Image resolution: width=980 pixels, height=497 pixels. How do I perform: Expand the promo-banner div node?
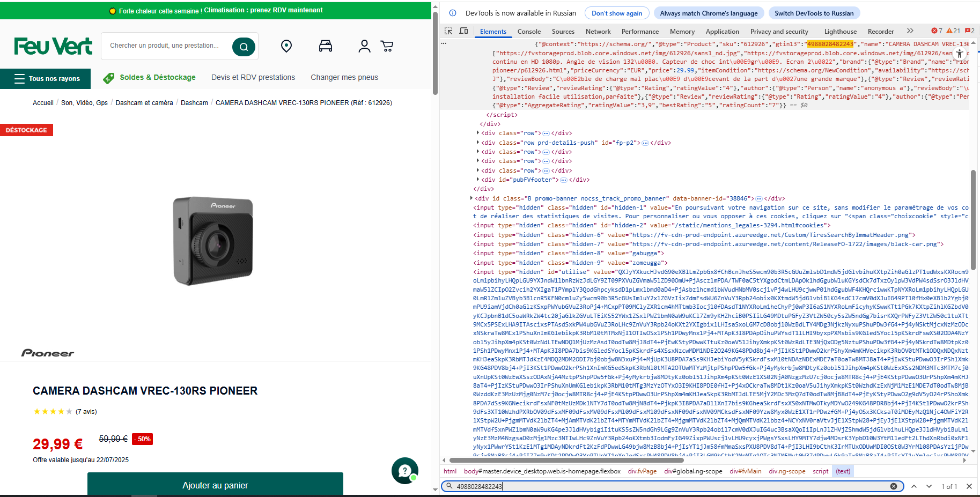471,198
